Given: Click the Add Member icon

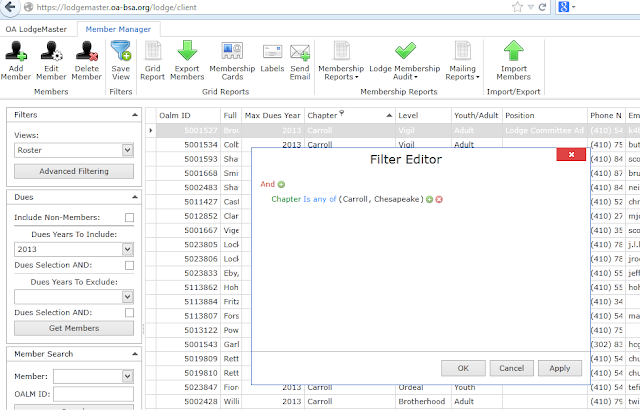Looking at the screenshot, I should coord(16,51).
